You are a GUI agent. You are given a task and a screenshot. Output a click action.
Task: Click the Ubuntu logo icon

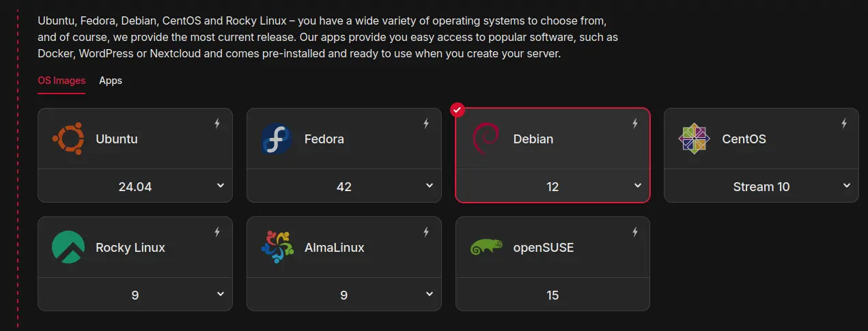tap(68, 139)
